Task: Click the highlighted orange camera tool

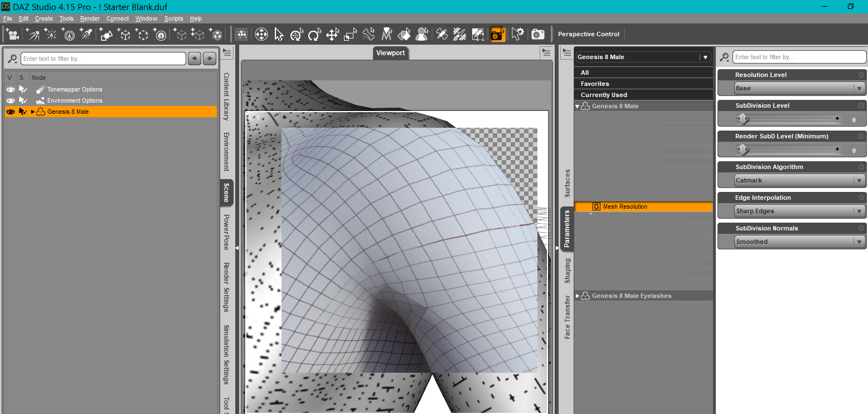Action: [498, 34]
